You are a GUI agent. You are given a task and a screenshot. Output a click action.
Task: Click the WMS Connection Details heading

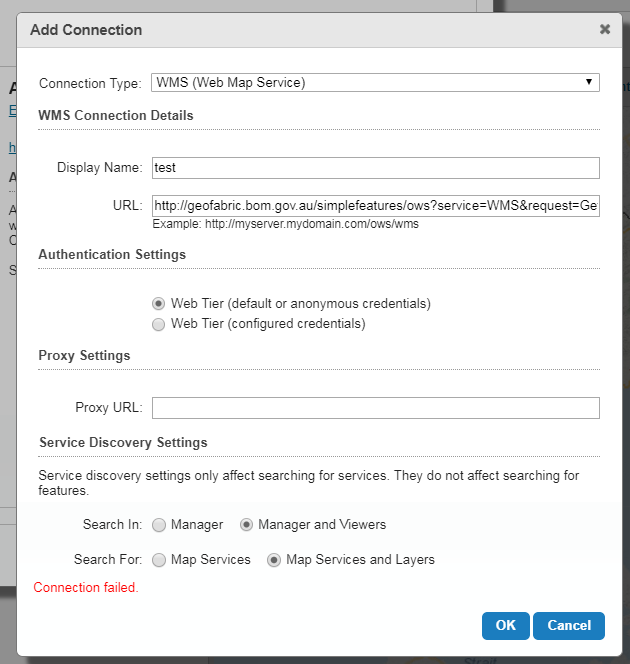(x=116, y=115)
